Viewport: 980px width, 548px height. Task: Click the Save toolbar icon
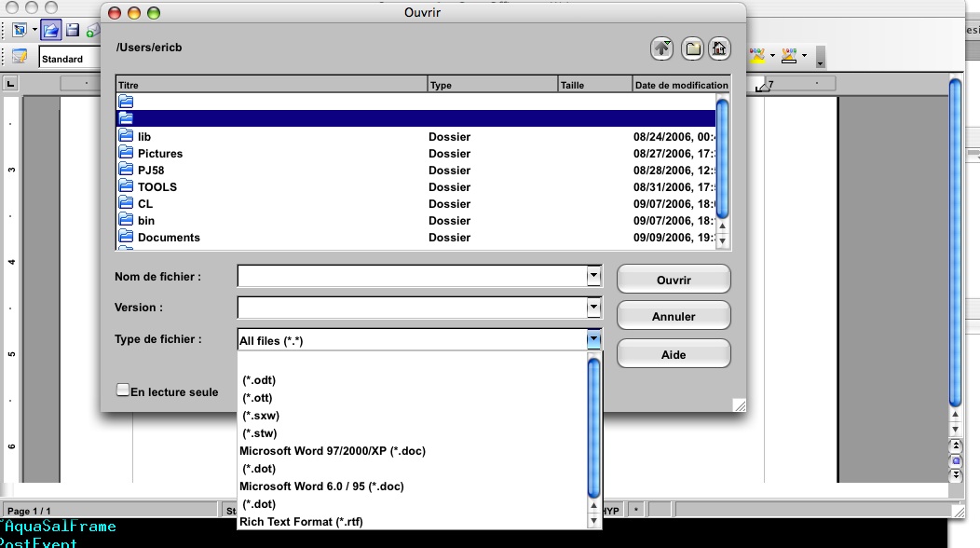click(x=73, y=30)
